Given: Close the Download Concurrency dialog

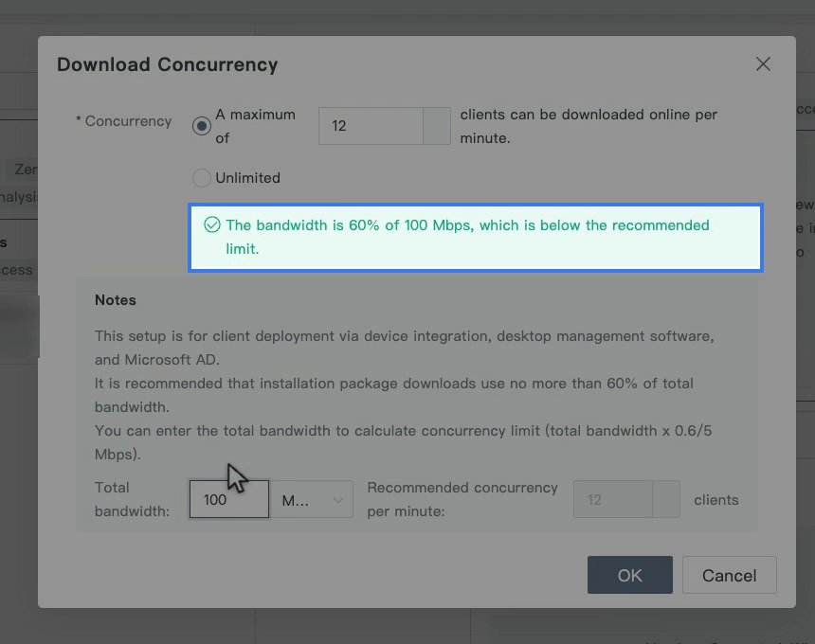Looking at the screenshot, I should (x=763, y=63).
